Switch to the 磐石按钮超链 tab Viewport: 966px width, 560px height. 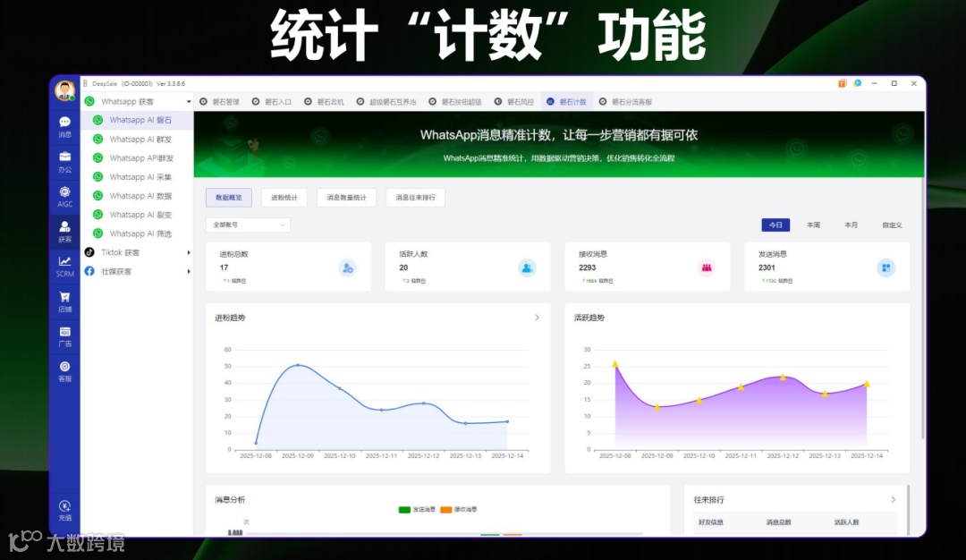click(455, 102)
